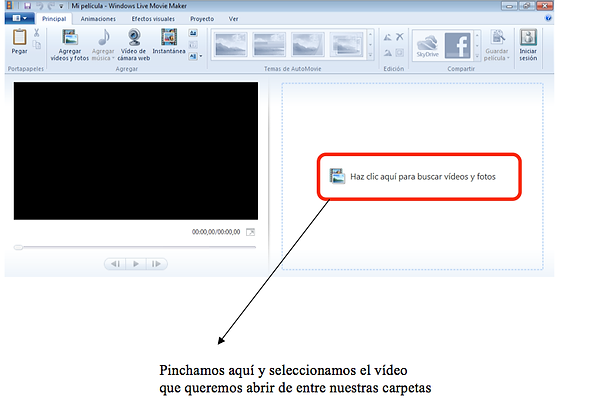The image size is (590, 399).
Task: Click the Guardar película icon
Action: [x=497, y=37]
